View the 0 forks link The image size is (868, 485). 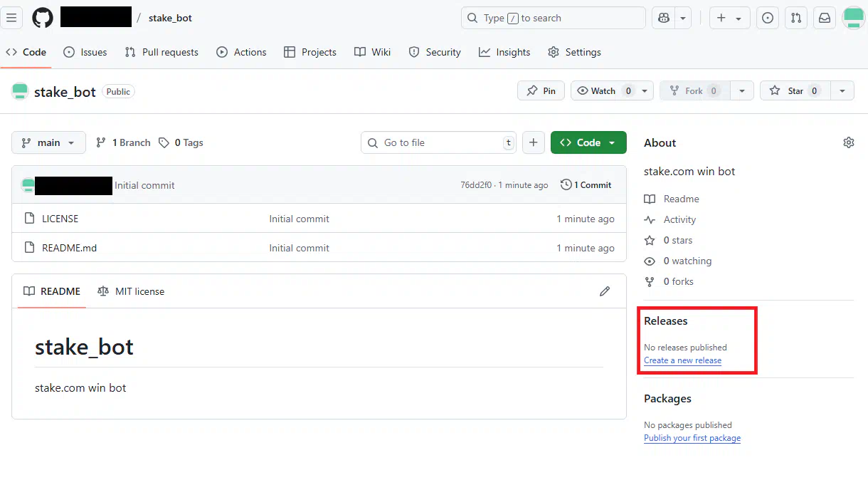coord(669,281)
